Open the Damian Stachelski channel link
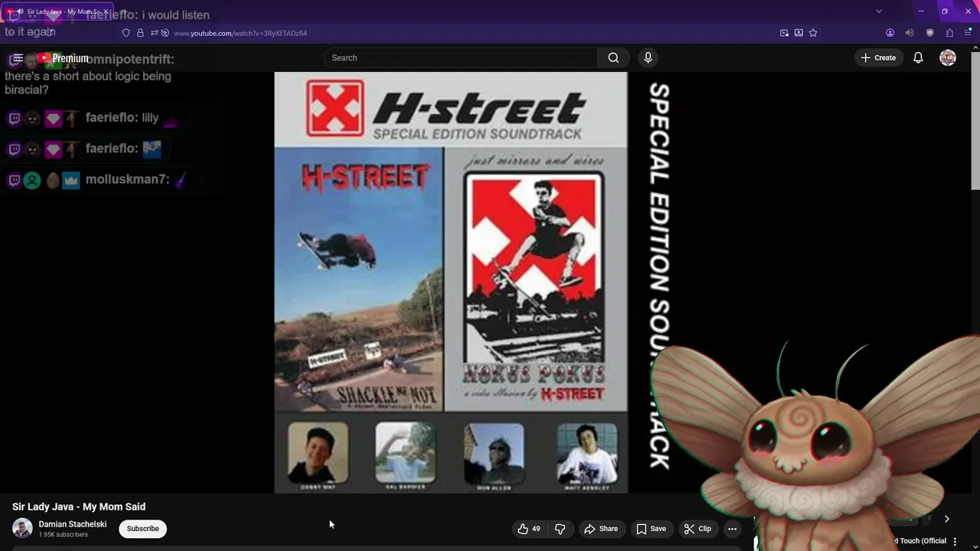Viewport: 980px width, 551px height. (x=73, y=524)
